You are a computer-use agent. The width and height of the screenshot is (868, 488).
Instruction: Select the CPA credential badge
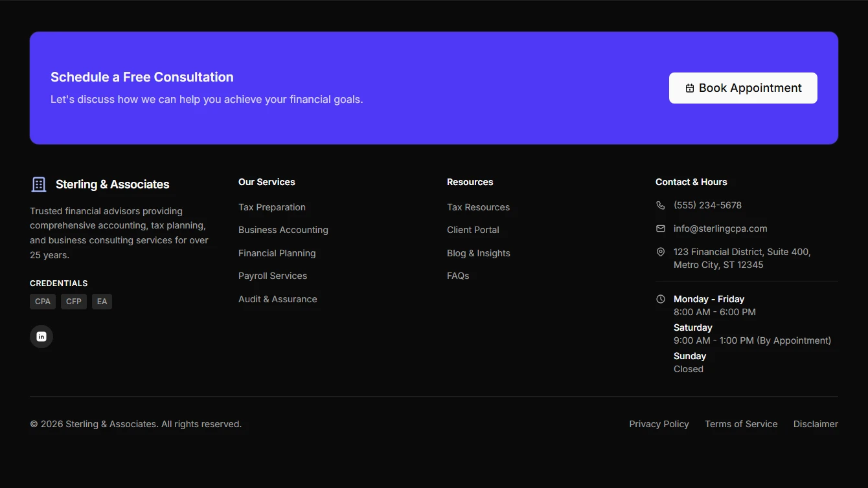[42, 301]
